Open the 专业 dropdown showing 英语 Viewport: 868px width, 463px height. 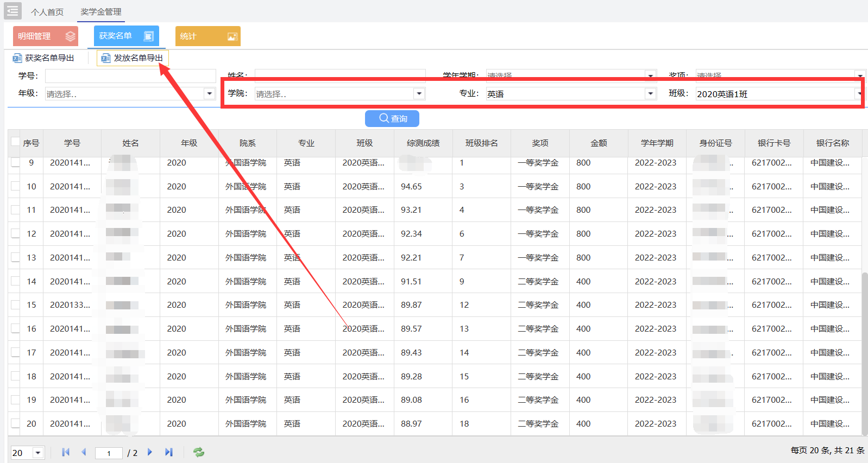tap(650, 94)
